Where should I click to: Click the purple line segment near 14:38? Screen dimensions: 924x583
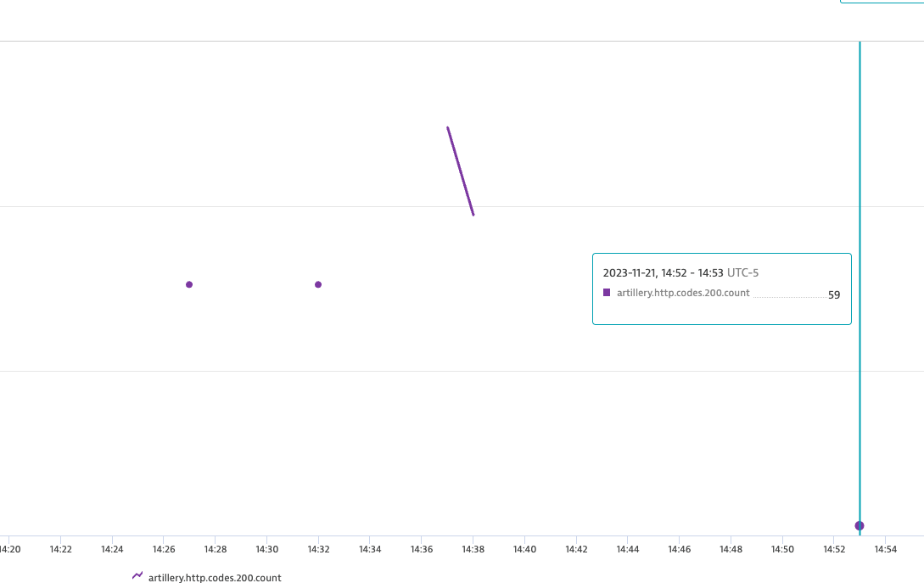(460, 170)
